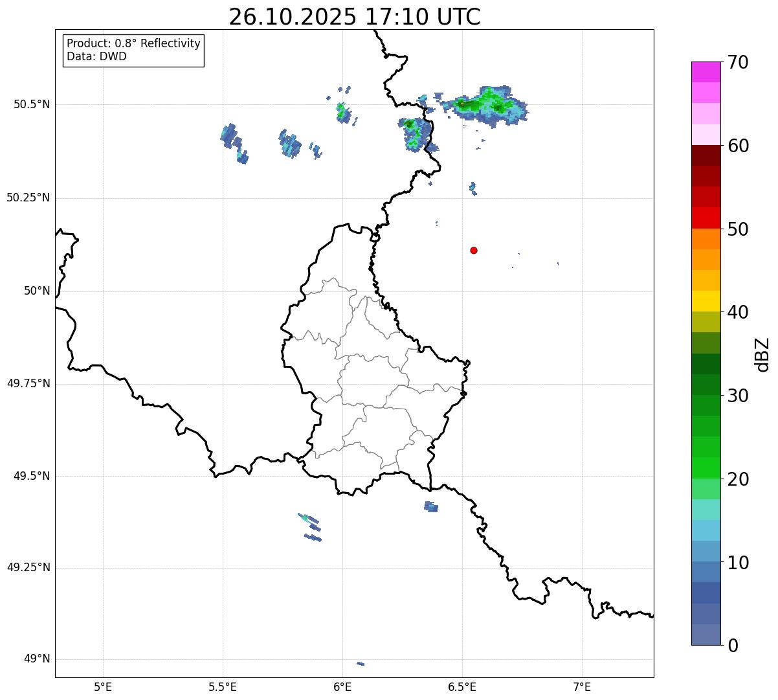Select the 6.5°E longitude tick label
The height and width of the screenshot is (700, 778).
pos(462,686)
